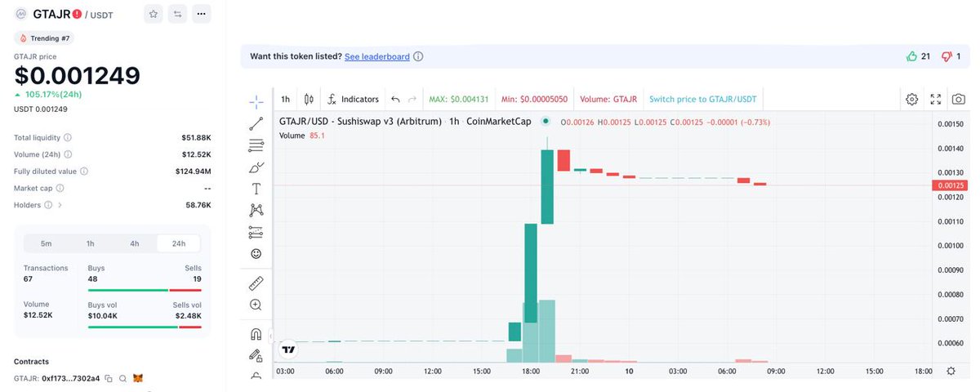Select the crosshair cursor tool
The image size is (980, 392).
pyautogui.click(x=256, y=102)
